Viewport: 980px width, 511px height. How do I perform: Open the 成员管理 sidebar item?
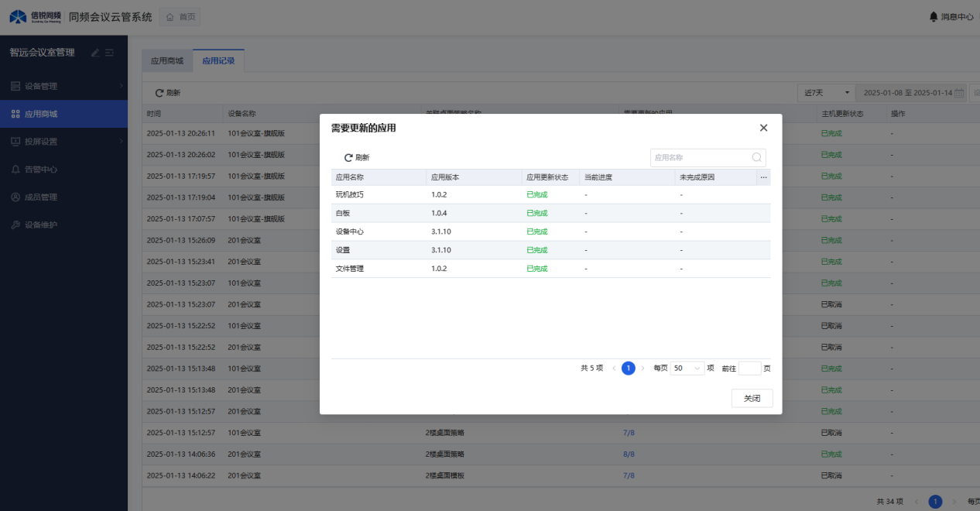click(40, 197)
